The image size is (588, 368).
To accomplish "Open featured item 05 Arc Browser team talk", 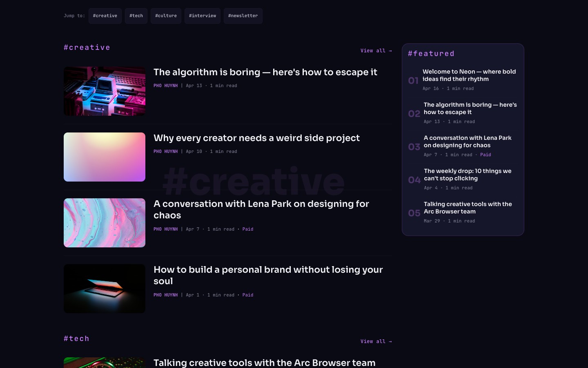I will (x=468, y=208).
